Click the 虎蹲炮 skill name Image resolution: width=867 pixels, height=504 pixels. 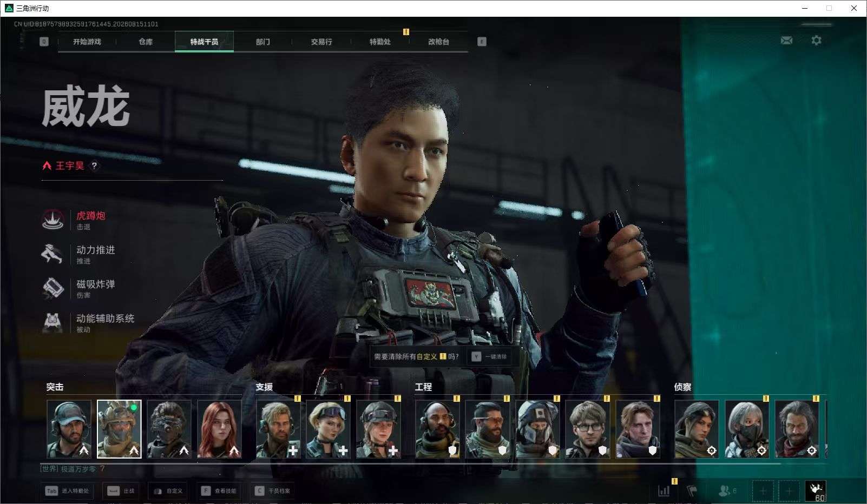(91, 216)
